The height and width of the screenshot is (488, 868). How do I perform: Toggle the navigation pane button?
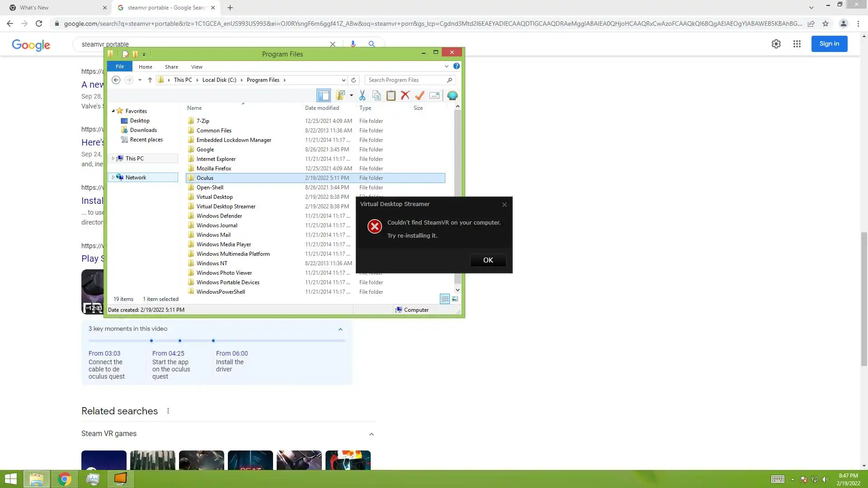coord(324,95)
